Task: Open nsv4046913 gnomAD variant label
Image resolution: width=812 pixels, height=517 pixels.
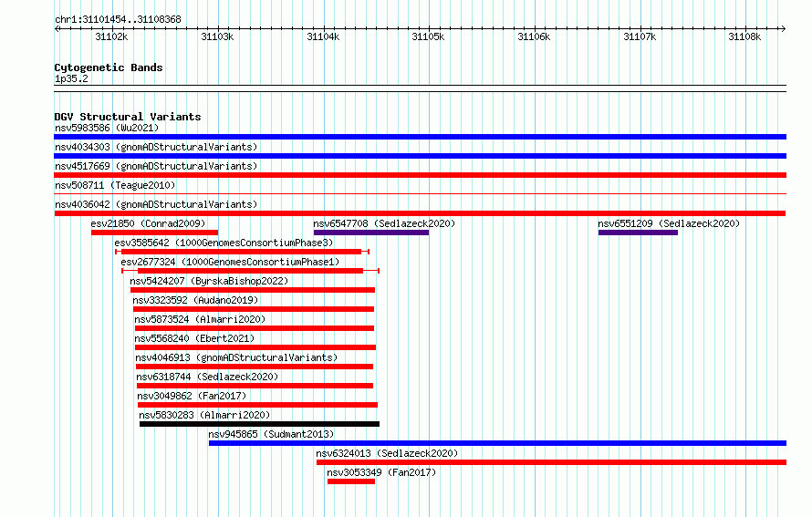Action: coord(236,357)
